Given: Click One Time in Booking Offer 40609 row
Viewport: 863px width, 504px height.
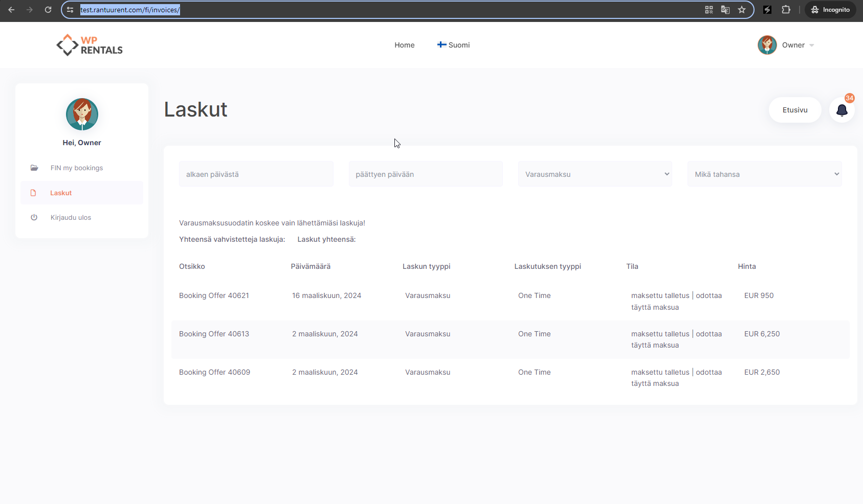Looking at the screenshot, I should click(x=534, y=372).
